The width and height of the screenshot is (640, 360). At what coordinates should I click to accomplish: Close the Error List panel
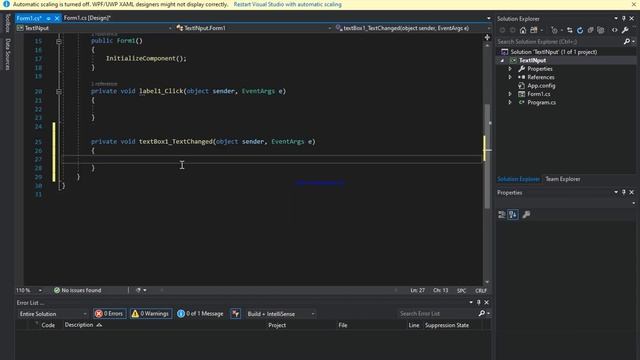pos(487,302)
